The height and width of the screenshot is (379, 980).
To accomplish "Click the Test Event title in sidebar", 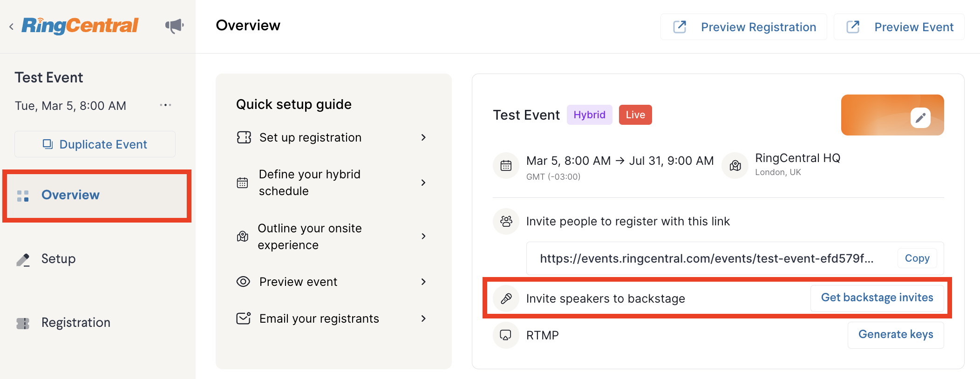I will [x=49, y=78].
